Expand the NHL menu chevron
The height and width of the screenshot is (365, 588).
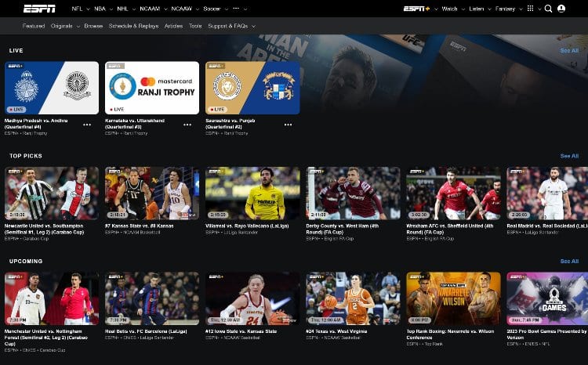tap(133, 9)
